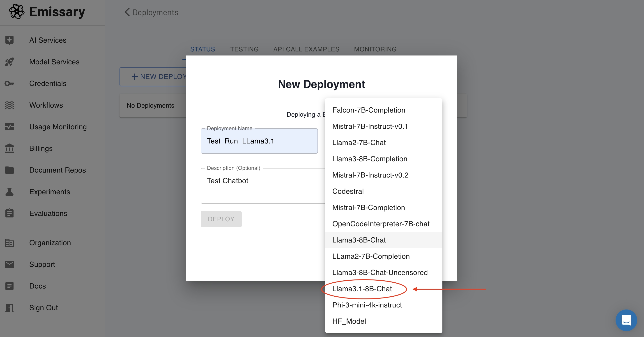Image resolution: width=644 pixels, height=337 pixels.
Task: Click the Description text area
Action: (x=263, y=186)
